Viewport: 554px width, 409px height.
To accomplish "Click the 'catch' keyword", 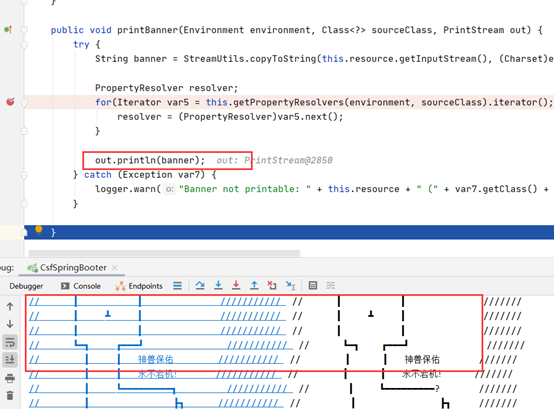I will coord(98,175).
